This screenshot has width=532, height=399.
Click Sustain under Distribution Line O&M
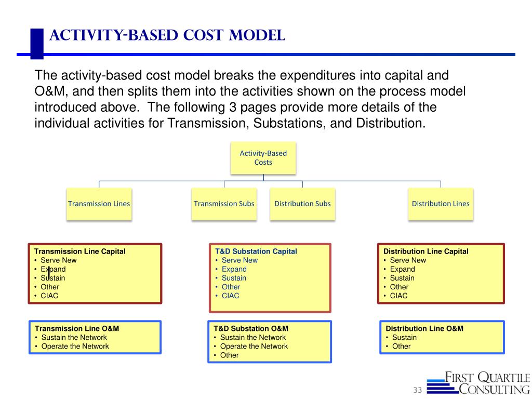pyautogui.click(x=404, y=337)
